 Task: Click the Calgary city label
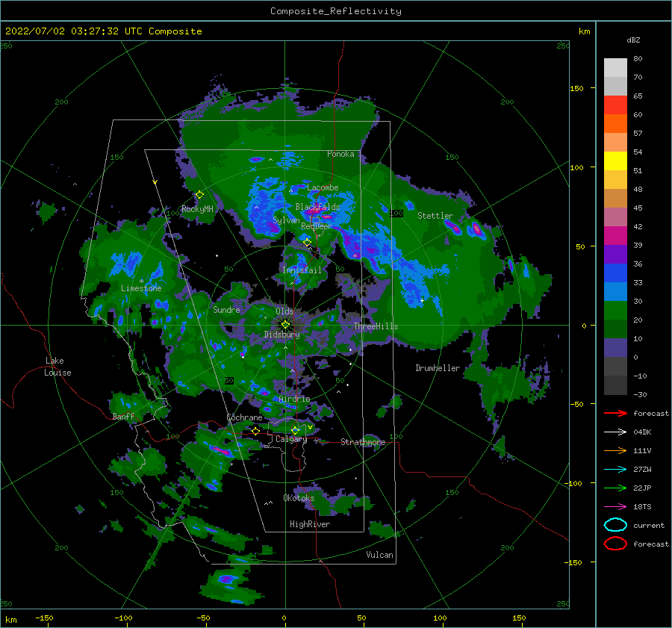[x=291, y=439]
